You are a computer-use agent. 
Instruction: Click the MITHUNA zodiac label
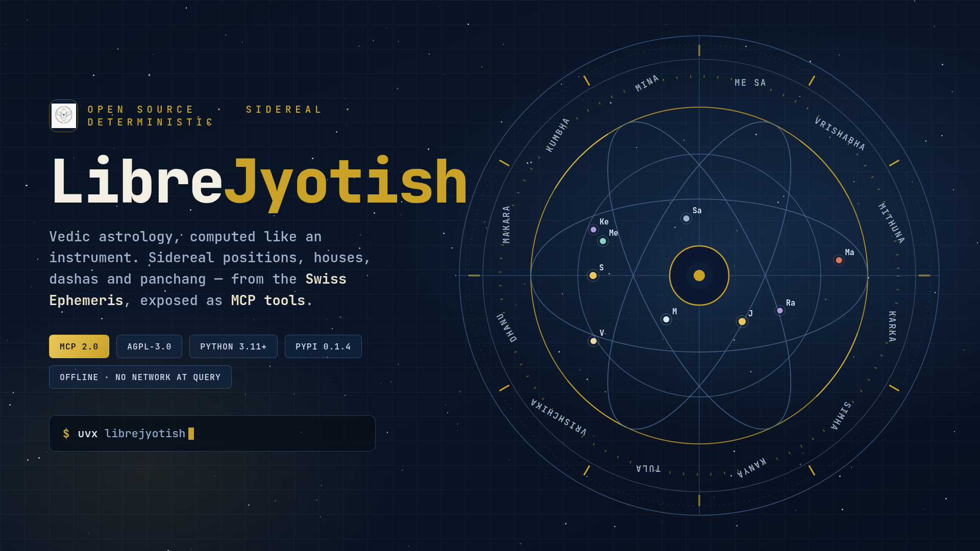(x=891, y=223)
